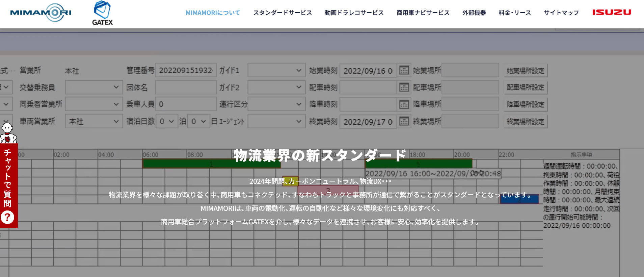This screenshot has height=277, width=644.
Task: Select the pink schedule bar labeled 3
Action: click(328, 190)
